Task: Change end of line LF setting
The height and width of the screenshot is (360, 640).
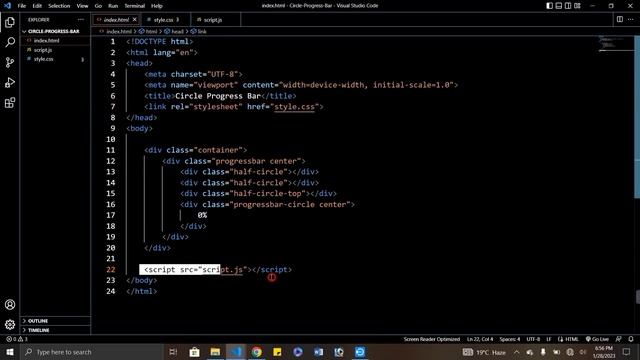Action: pyautogui.click(x=549, y=339)
